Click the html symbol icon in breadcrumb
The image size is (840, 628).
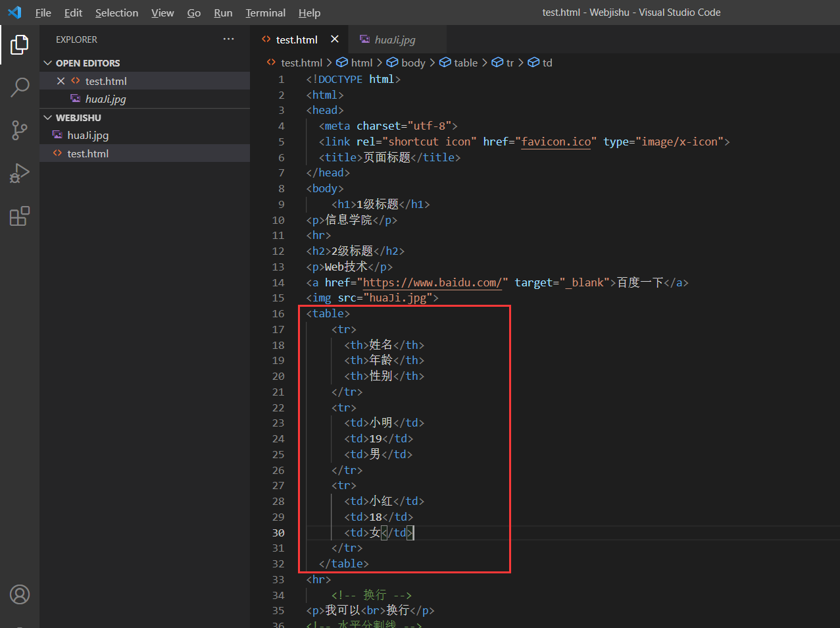pyautogui.click(x=342, y=63)
